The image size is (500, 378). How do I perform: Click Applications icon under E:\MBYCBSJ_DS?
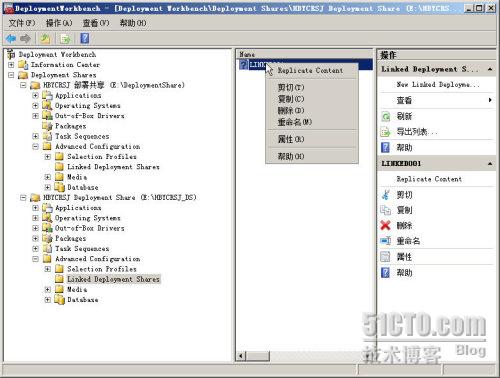47,208
